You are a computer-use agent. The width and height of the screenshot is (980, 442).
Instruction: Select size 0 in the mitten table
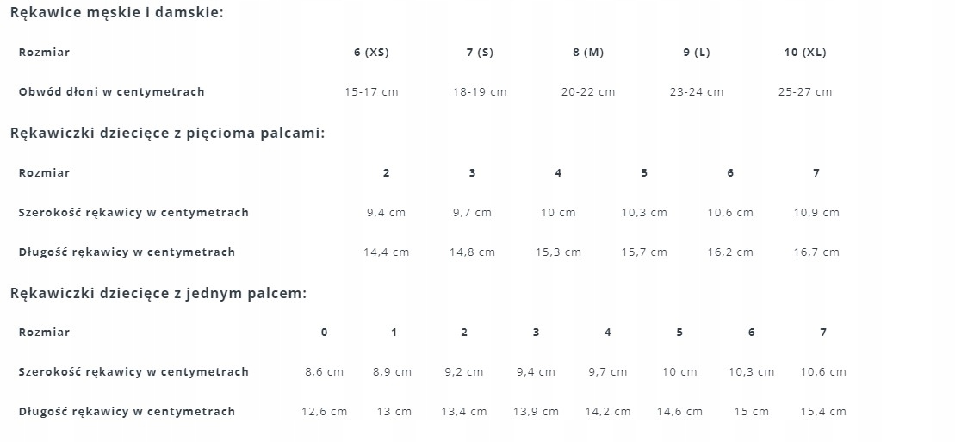[325, 333]
